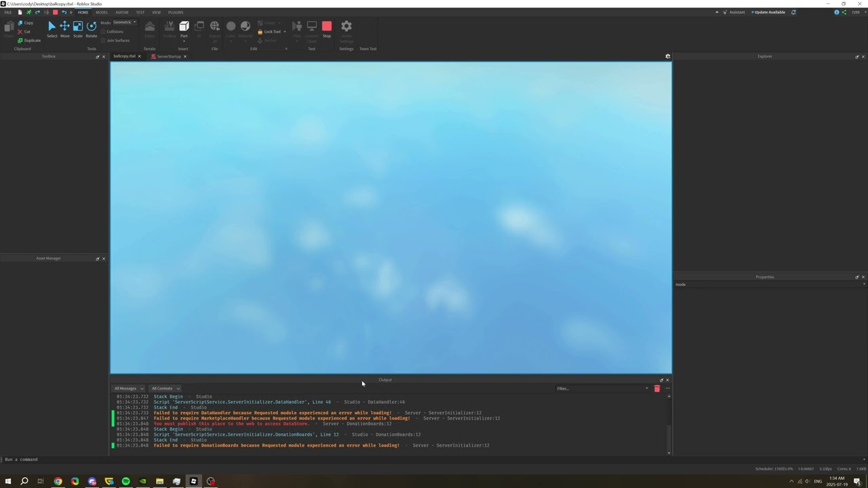This screenshot has height=488, width=868.
Task: Undock the Explorer panel
Action: (856, 56)
